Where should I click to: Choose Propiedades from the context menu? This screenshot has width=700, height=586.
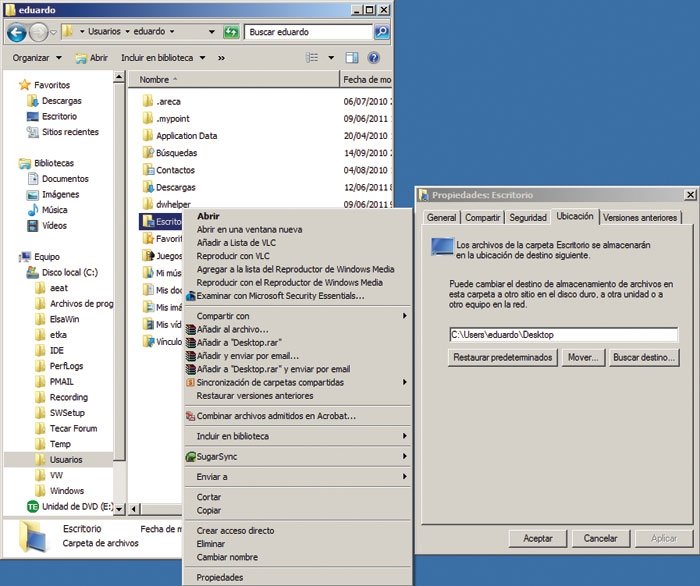coord(297,577)
